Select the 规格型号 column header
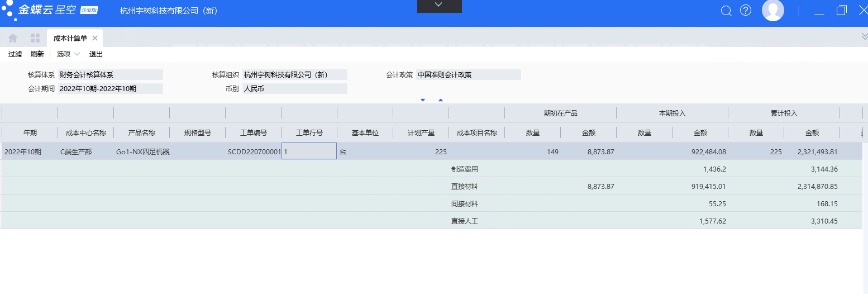 pos(198,133)
